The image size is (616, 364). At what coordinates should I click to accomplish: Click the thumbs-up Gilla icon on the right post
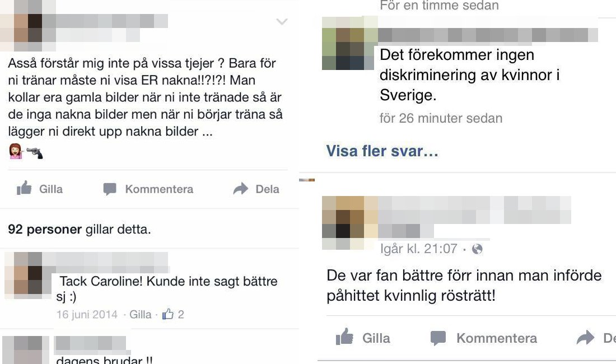pos(344,337)
